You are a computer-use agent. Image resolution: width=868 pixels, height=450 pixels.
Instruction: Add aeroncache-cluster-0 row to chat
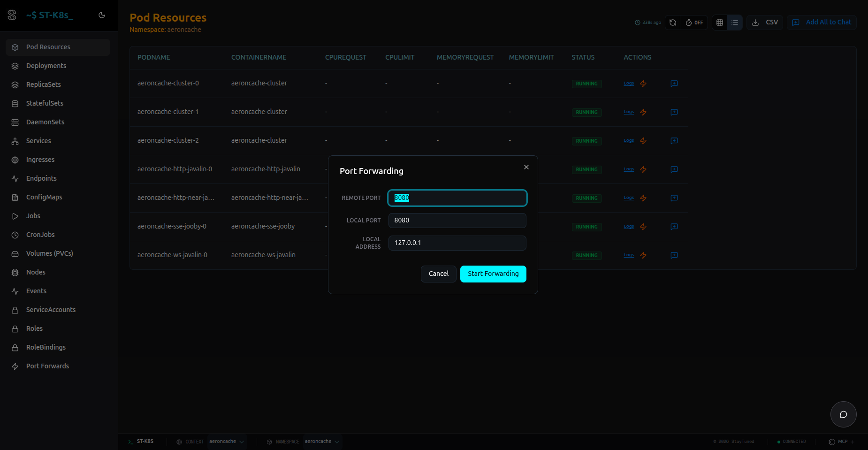(674, 84)
